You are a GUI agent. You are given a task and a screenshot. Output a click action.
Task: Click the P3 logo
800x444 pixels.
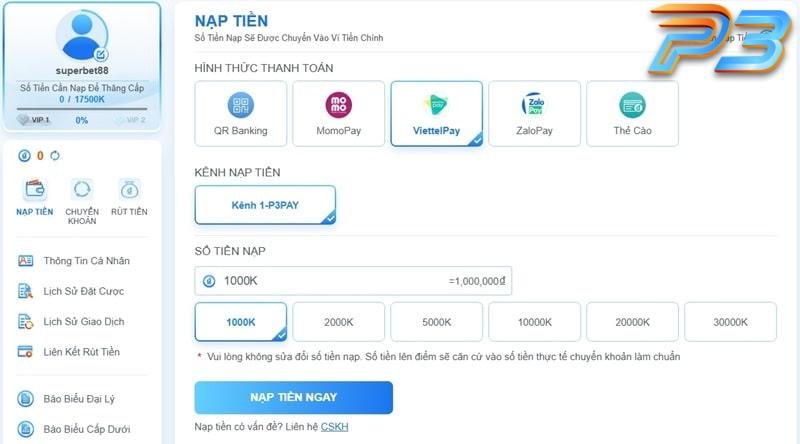coord(718,39)
